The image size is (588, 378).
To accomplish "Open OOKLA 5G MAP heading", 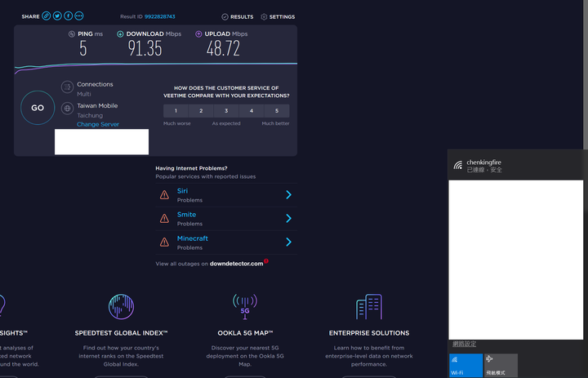I will tap(245, 333).
